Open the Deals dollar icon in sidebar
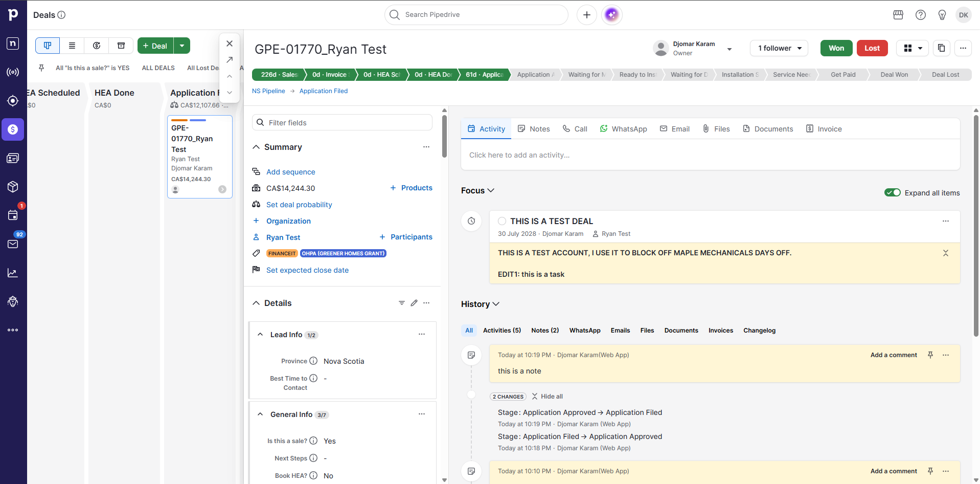This screenshot has height=484, width=980. 13,129
